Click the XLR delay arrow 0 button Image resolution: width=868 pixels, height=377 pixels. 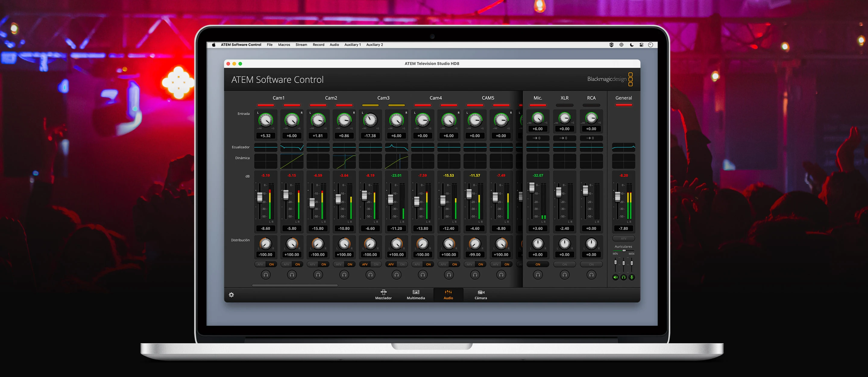click(565, 138)
